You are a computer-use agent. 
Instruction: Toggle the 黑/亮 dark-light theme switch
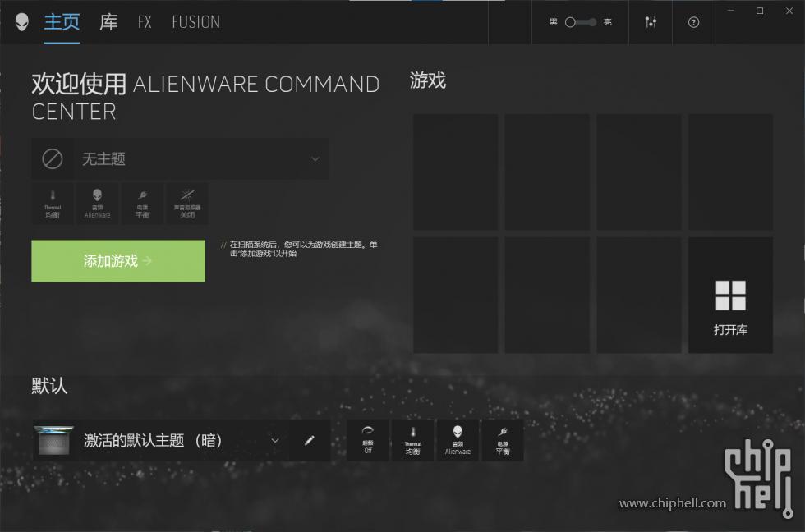[579, 22]
